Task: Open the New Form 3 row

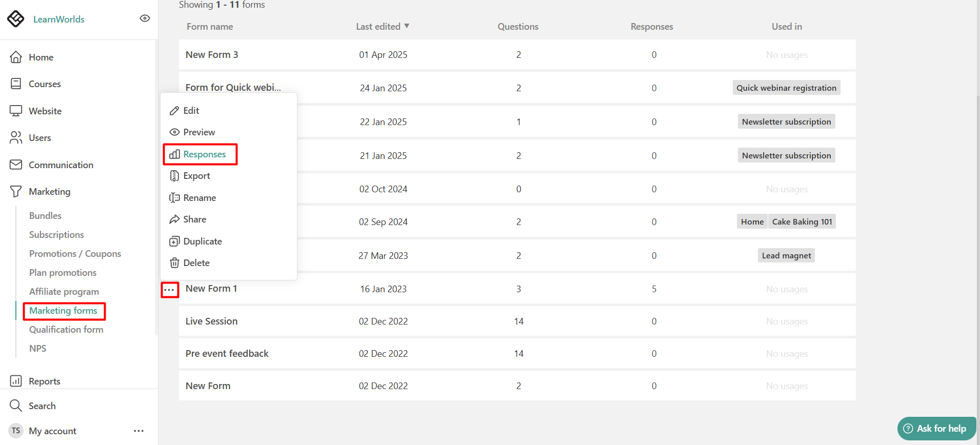Action: (517, 54)
